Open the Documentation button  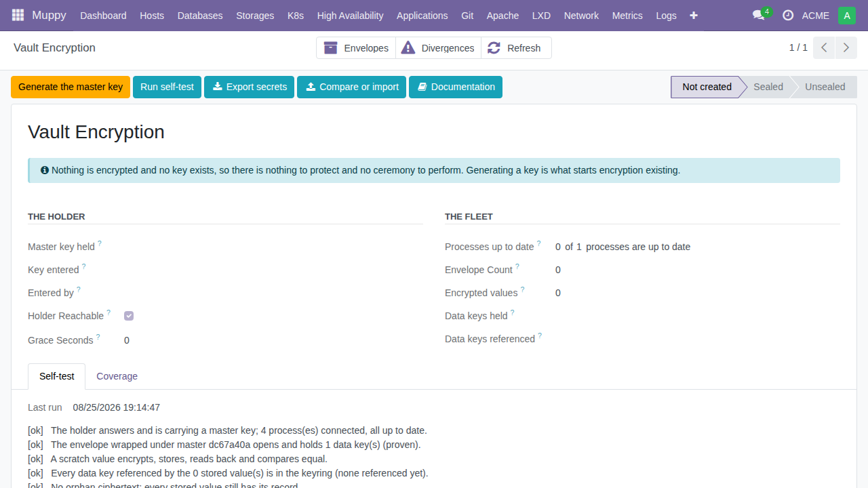pyautogui.click(x=456, y=87)
